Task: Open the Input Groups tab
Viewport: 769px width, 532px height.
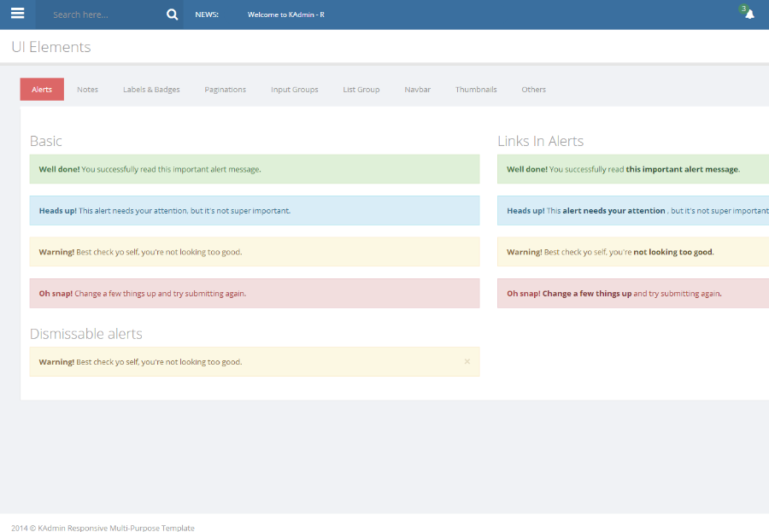Action: coord(295,90)
